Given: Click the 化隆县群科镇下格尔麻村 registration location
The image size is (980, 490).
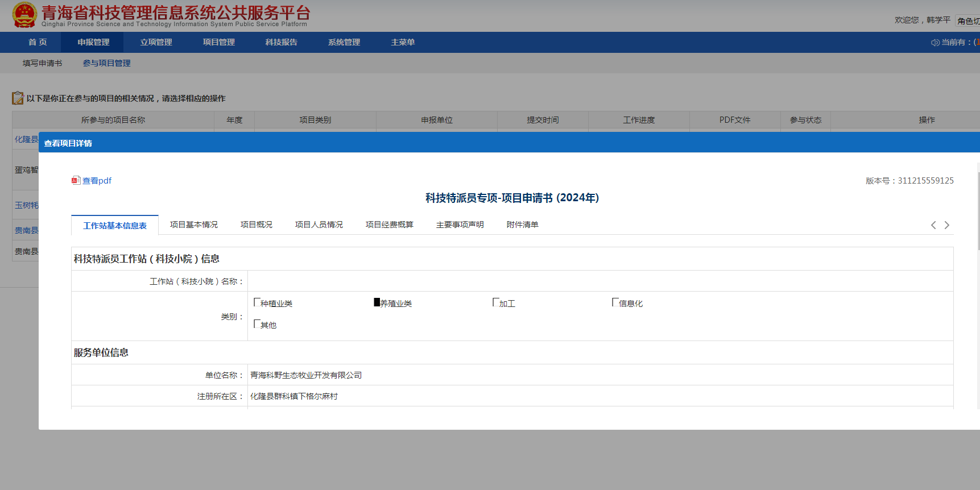Looking at the screenshot, I should [294, 396].
